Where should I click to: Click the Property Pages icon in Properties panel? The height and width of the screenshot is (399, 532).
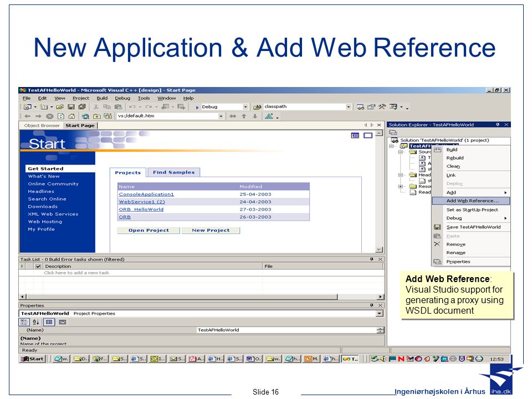63,322
